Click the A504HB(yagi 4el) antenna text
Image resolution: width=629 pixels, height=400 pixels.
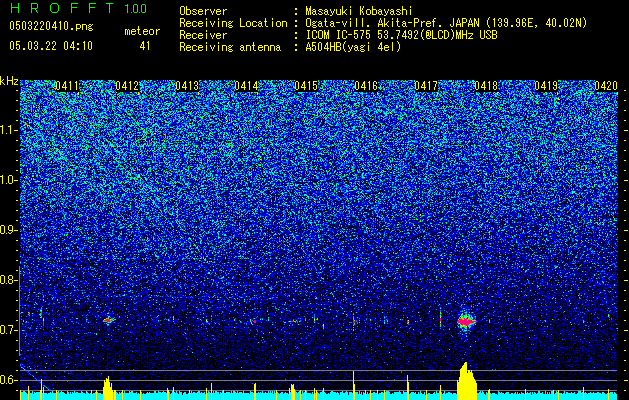point(353,47)
